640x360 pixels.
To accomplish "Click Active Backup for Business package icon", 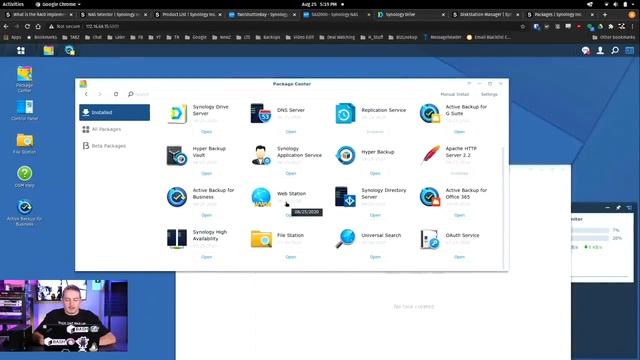I will pyautogui.click(x=177, y=197).
